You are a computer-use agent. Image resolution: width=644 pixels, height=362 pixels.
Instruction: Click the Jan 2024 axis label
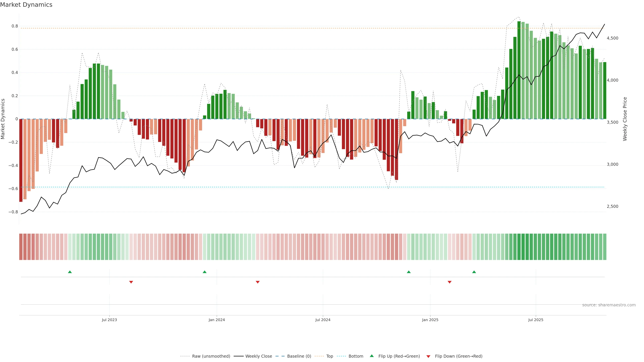[217, 320]
